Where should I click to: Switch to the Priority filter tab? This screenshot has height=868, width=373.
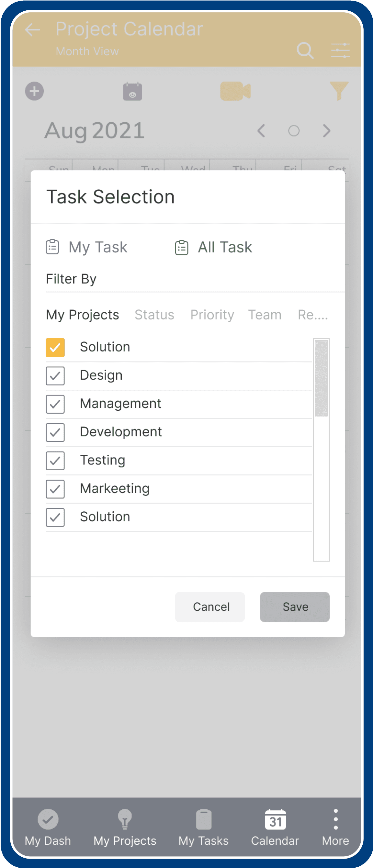click(212, 315)
